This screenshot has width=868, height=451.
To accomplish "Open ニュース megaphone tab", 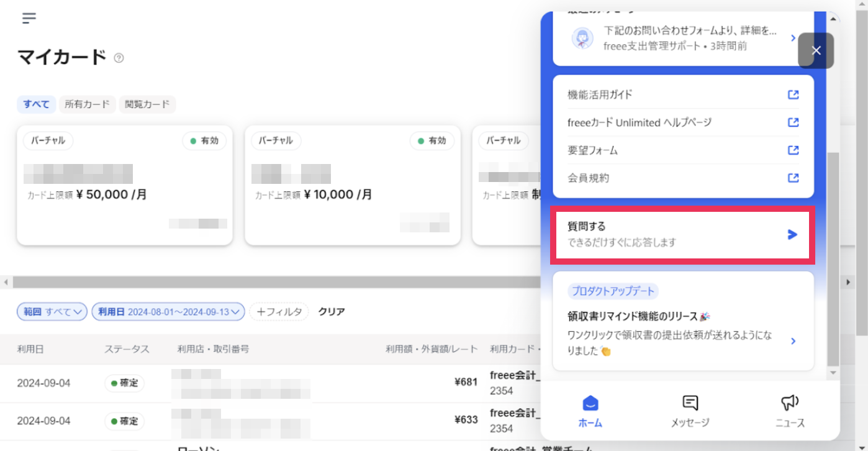I will pyautogui.click(x=790, y=411).
